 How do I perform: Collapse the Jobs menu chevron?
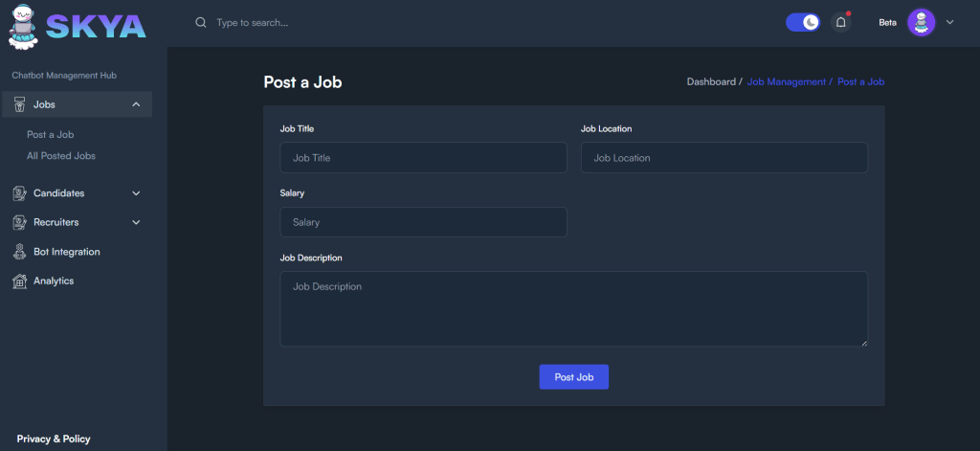(136, 104)
